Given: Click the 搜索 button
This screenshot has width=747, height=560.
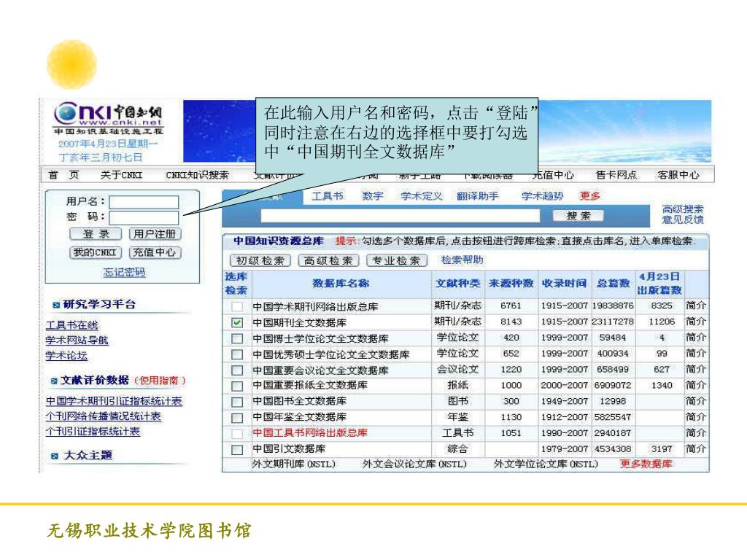Looking at the screenshot, I should pos(578,216).
